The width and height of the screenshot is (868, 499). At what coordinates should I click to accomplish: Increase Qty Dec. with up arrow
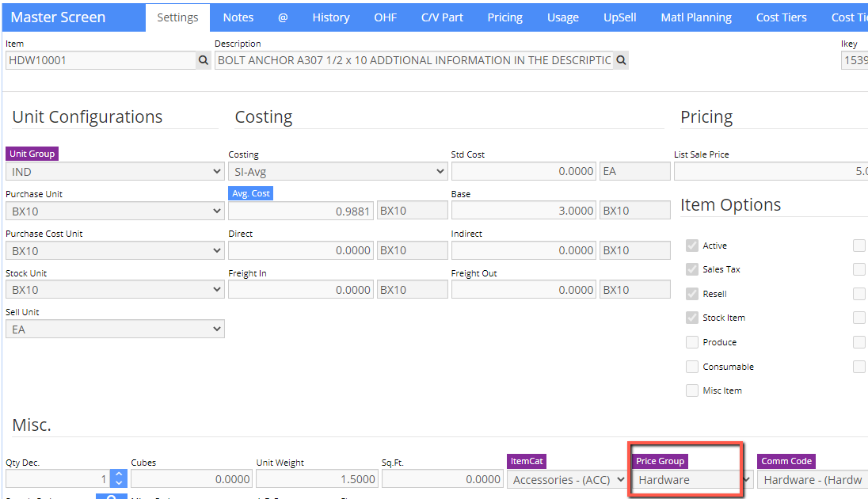[119, 474]
